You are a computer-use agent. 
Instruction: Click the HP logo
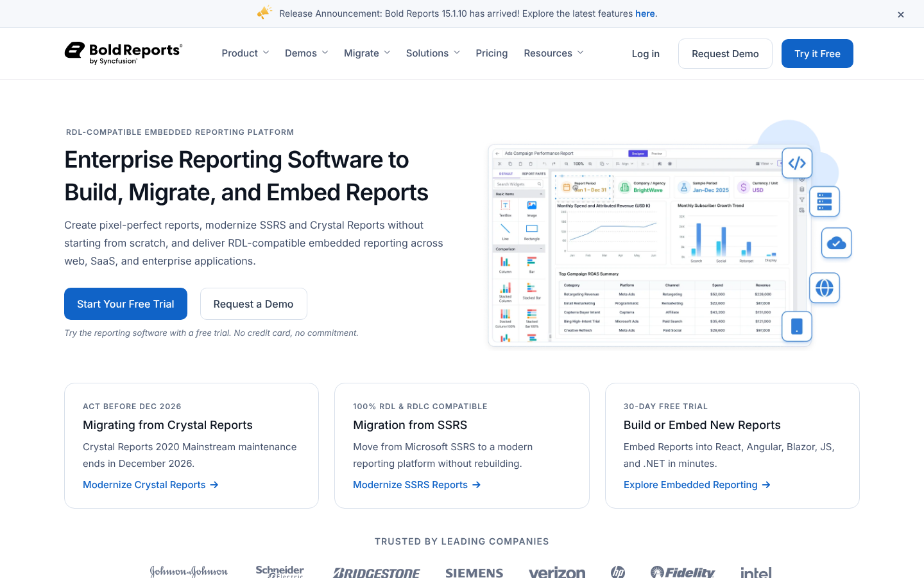[x=618, y=572]
